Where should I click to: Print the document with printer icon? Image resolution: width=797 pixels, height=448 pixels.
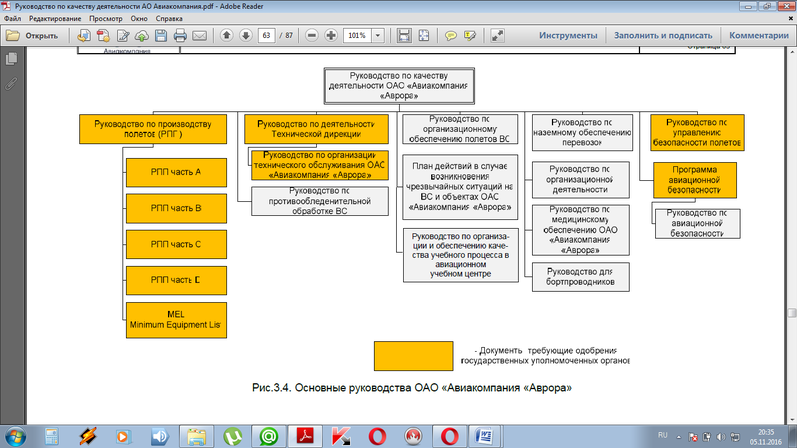point(180,36)
